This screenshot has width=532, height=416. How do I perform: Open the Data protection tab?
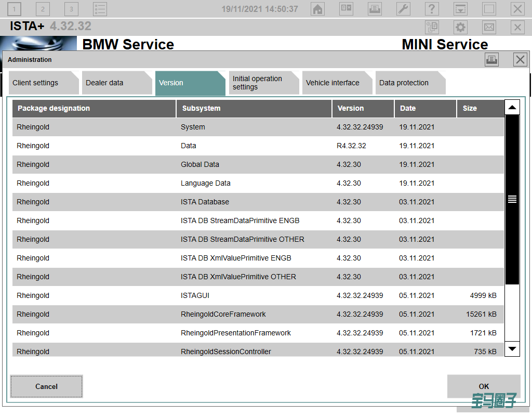tap(410, 83)
